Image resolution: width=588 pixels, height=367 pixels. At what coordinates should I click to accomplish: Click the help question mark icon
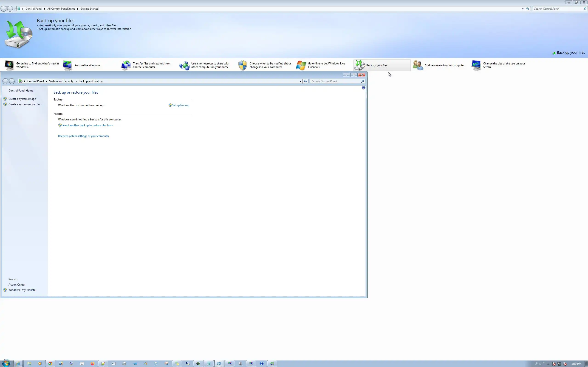[x=363, y=88]
